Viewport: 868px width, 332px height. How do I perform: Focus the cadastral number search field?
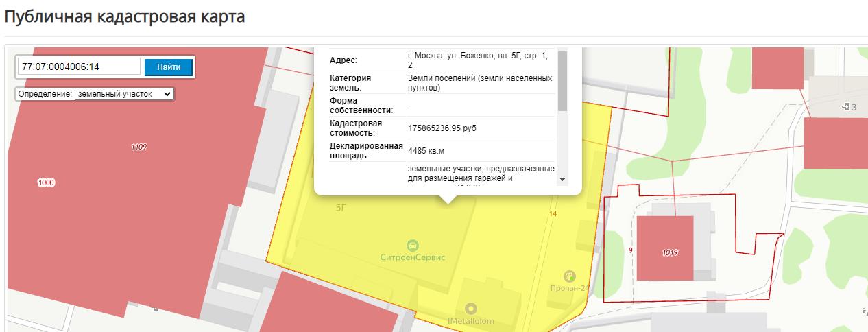coord(80,67)
